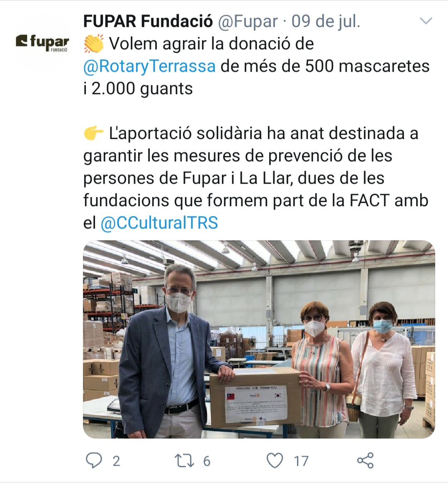Screen dimensions: 448x484
Task: Click the tweet text about 500 mascaretes
Action: pos(256,66)
